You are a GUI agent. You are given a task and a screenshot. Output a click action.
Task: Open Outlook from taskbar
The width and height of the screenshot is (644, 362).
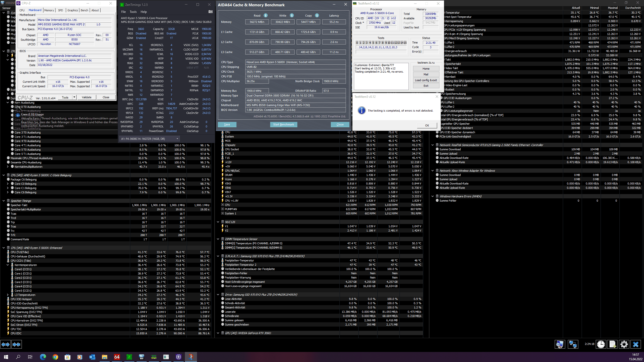[x=92, y=357]
